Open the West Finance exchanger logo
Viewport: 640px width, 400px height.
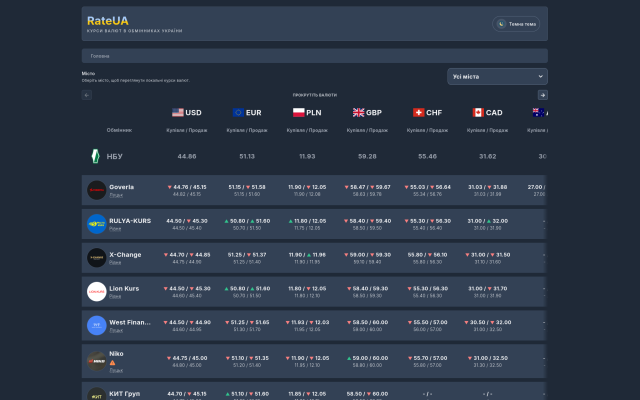tap(97, 326)
